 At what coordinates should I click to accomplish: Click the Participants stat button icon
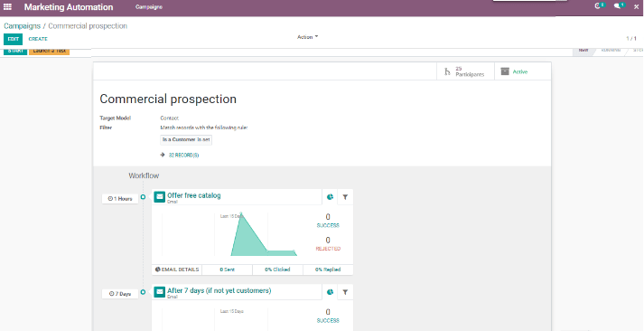(x=447, y=71)
